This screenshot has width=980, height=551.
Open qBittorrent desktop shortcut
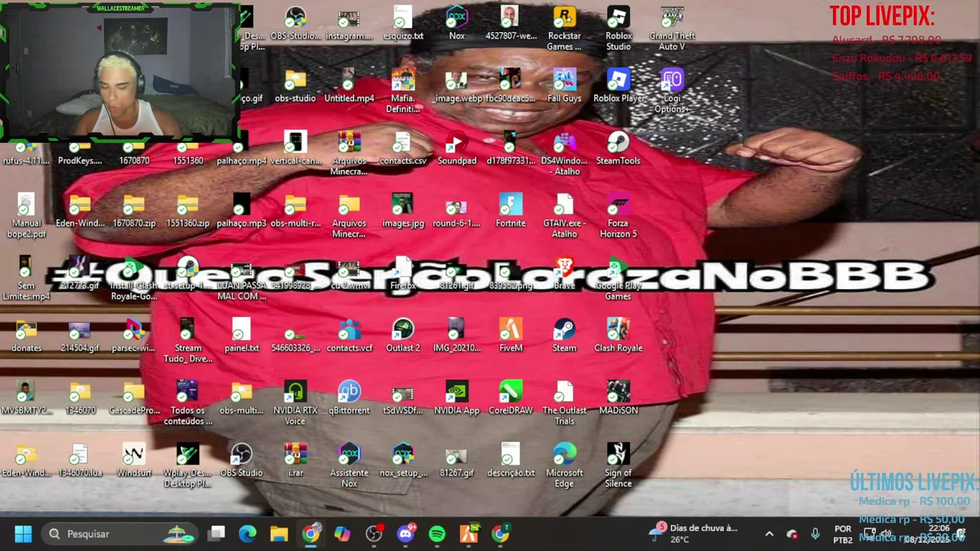point(349,398)
